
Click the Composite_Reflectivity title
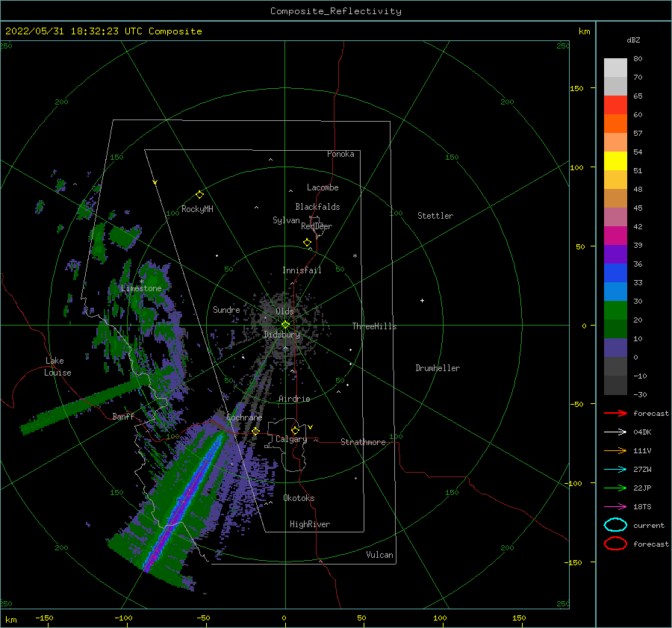tap(336, 11)
